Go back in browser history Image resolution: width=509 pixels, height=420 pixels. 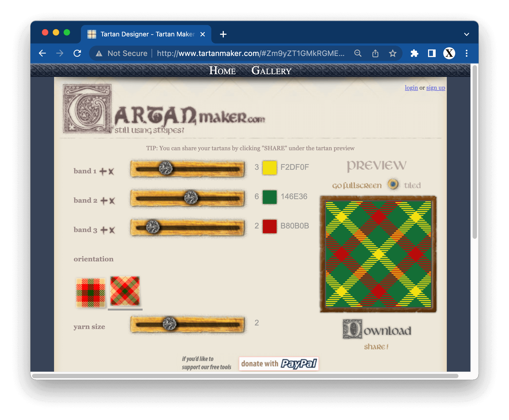click(x=42, y=53)
